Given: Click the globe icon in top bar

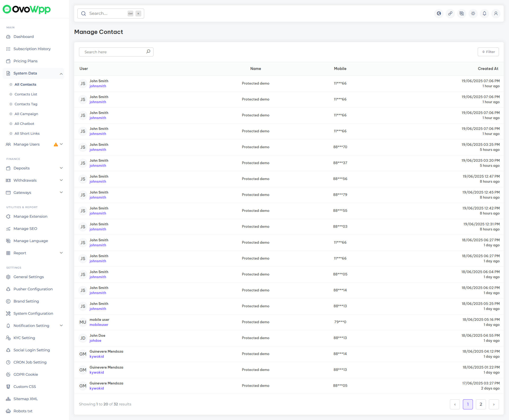Looking at the screenshot, I should (x=439, y=14).
